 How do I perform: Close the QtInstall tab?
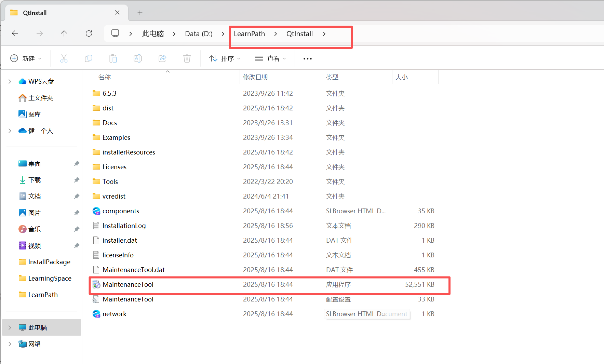coord(117,13)
